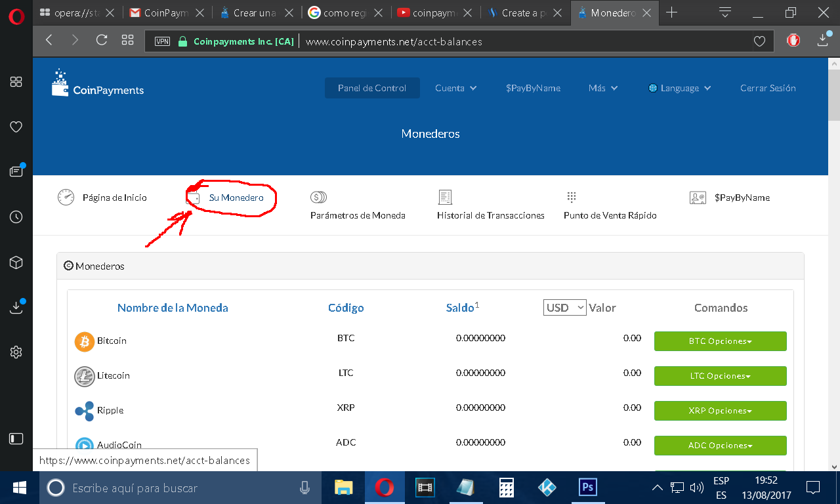840x504 pixels.
Task: Sort by Nombre de la Moneda header
Action: tap(173, 308)
